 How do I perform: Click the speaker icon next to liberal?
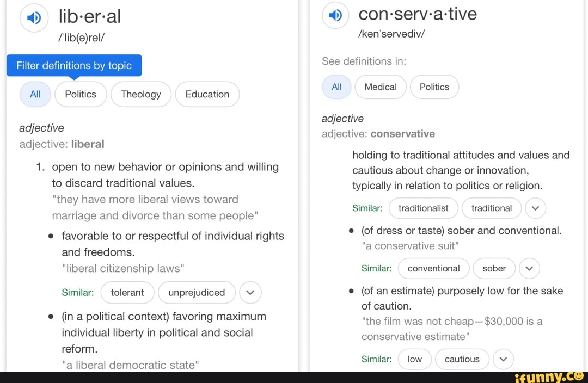[34, 18]
